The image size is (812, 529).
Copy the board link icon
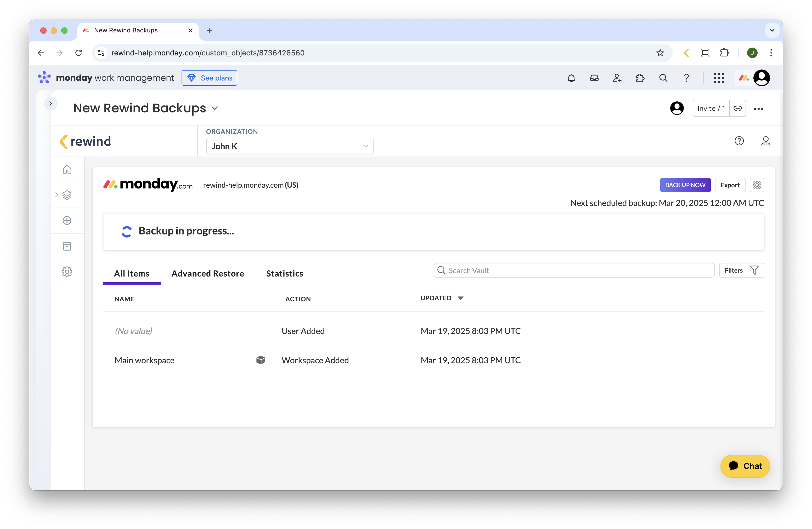click(x=737, y=108)
